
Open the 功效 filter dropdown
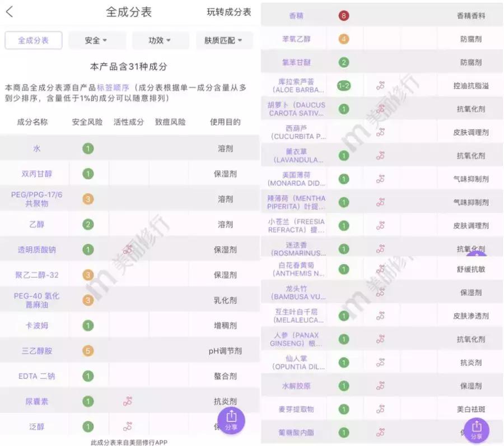click(x=157, y=40)
